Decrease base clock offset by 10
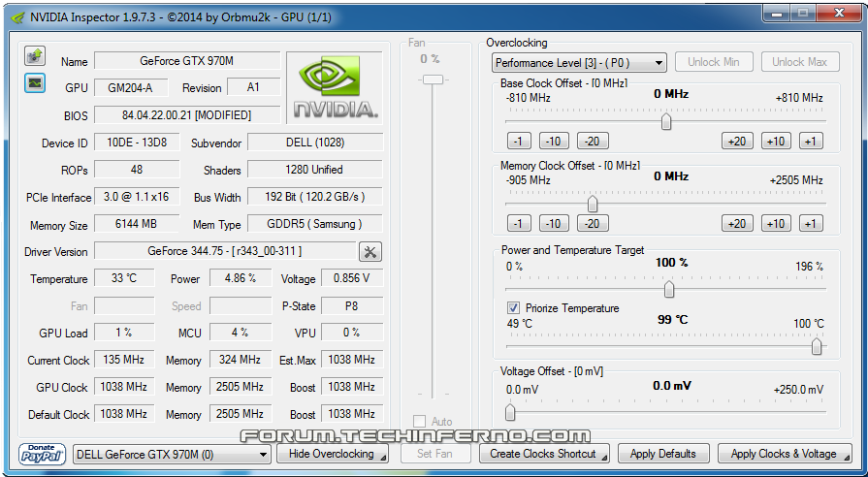This screenshot has width=868, height=477. (x=554, y=142)
